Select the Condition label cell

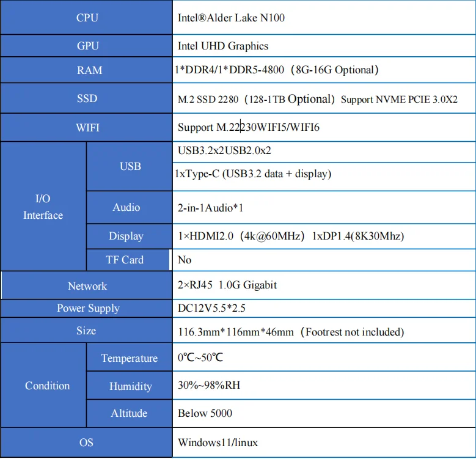pos(43,386)
